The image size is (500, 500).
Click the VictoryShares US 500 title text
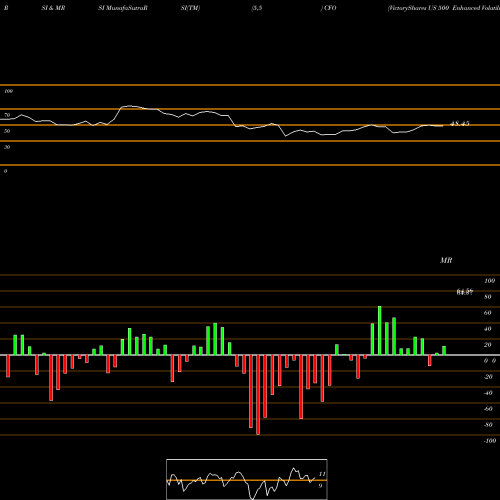443,8
